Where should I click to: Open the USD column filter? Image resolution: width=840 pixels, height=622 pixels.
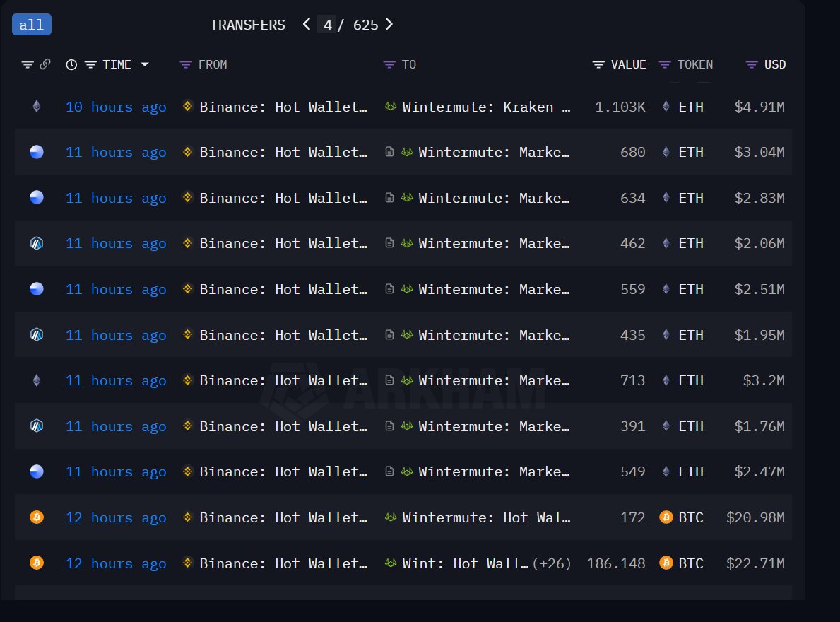tap(752, 65)
